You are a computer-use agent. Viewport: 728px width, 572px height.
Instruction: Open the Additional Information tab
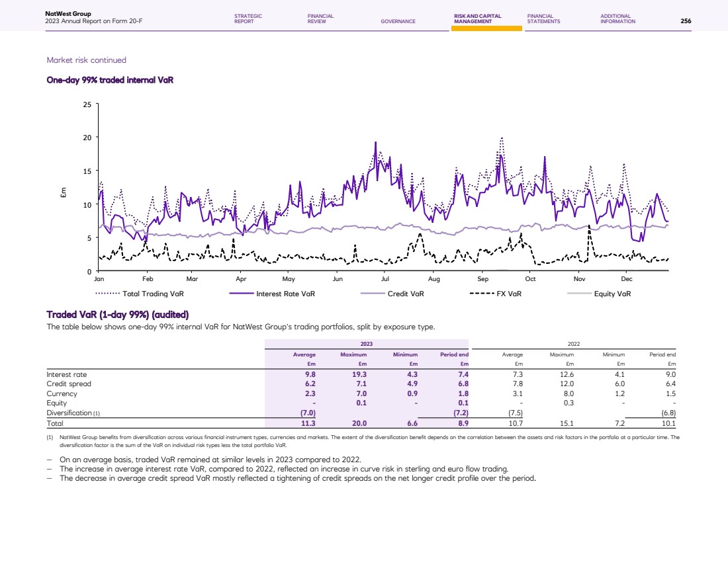(617, 19)
